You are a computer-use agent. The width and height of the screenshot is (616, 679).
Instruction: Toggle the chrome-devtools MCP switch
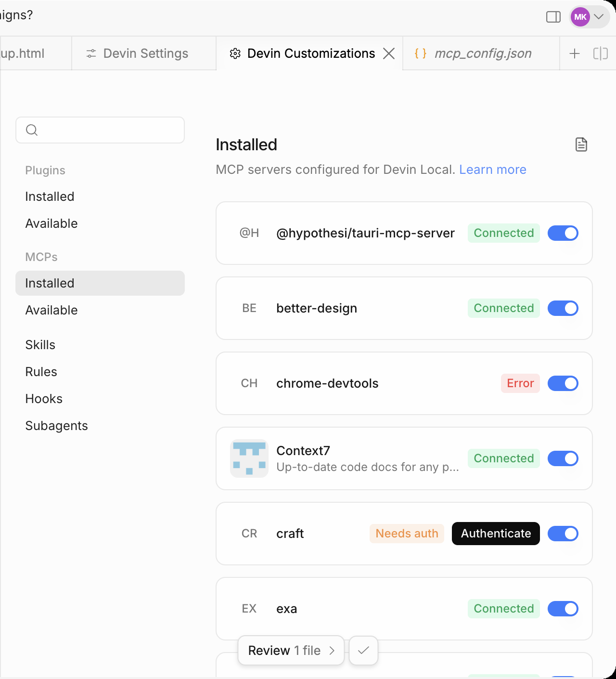click(563, 383)
